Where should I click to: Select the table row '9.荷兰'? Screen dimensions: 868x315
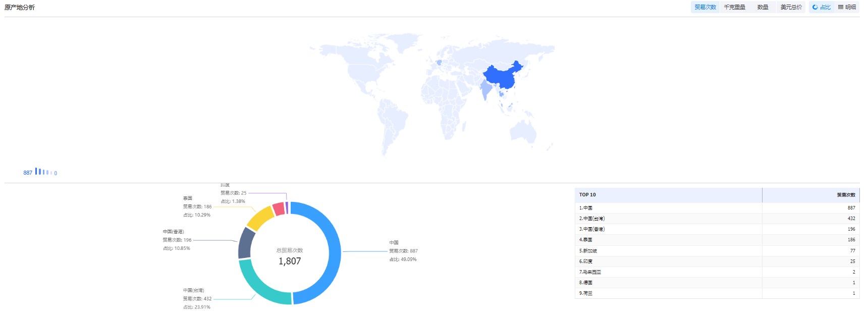point(717,293)
